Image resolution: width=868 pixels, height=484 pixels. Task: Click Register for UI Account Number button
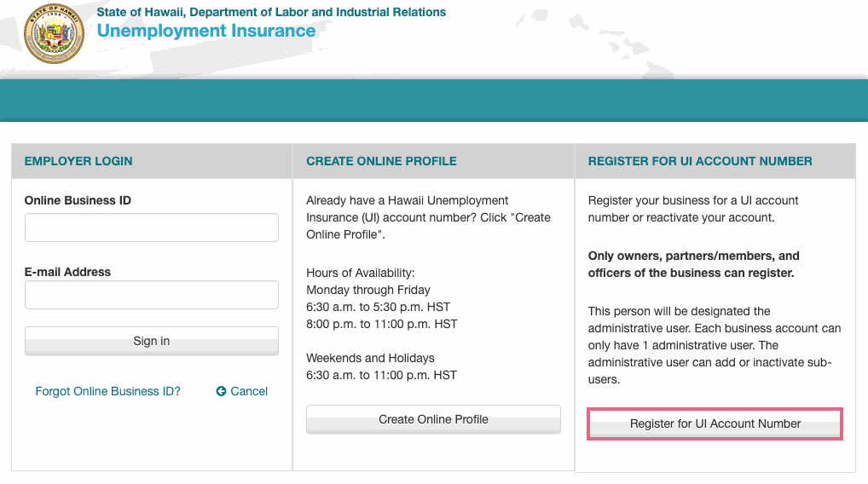pyautogui.click(x=715, y=423)
